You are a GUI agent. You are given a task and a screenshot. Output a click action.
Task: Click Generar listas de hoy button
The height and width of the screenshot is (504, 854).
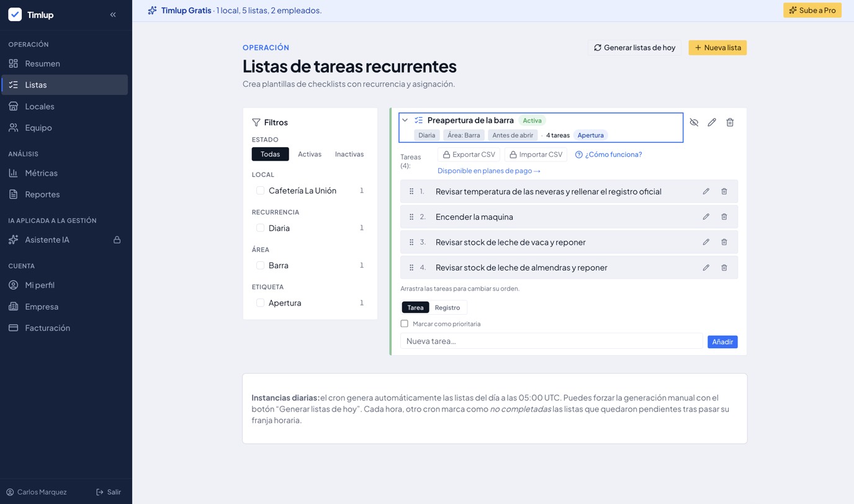(634, 47)
